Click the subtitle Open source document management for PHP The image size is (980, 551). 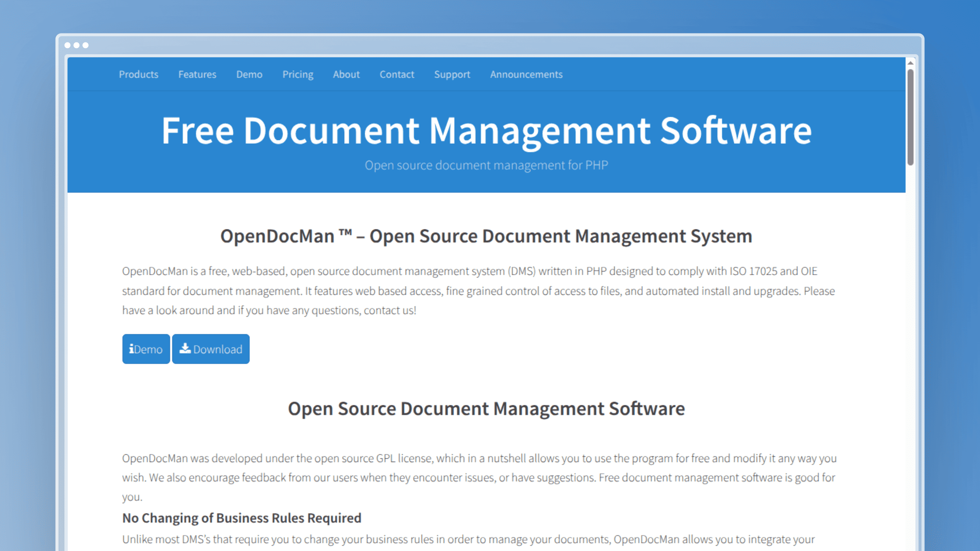[486, 165]
